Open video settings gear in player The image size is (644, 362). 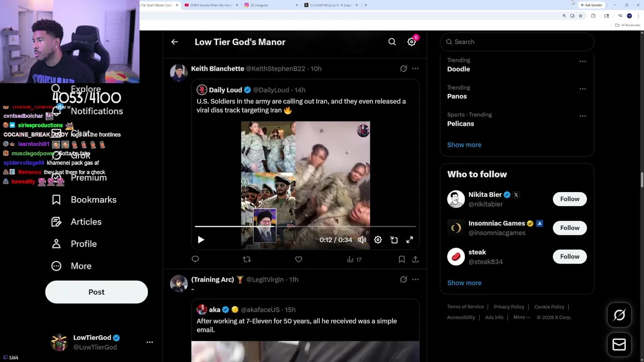click(378, 240)
